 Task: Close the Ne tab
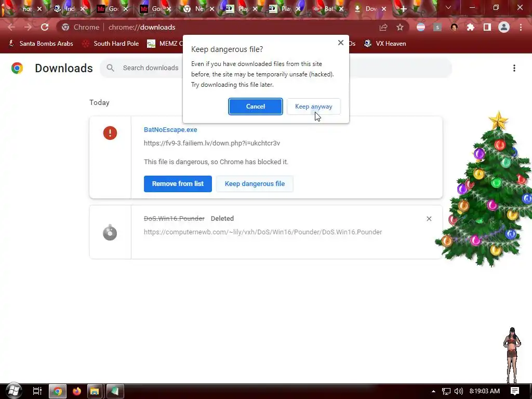pos(212,9)
